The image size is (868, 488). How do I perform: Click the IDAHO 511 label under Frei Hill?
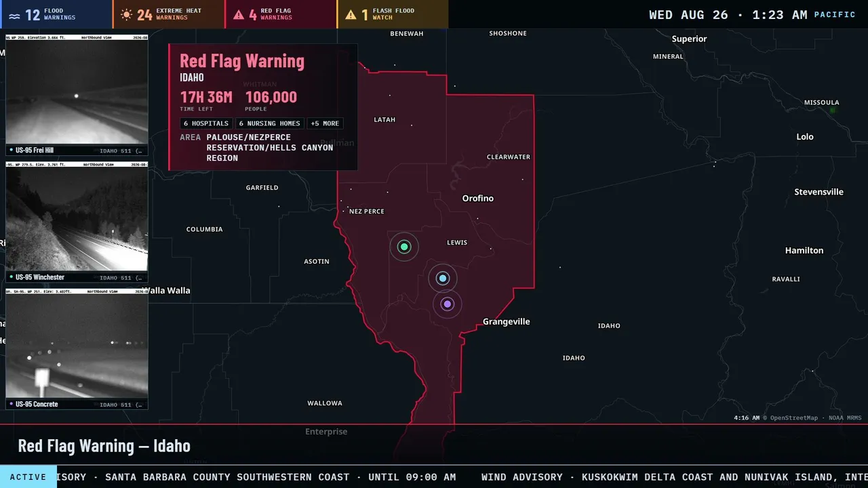coord(121,150)
